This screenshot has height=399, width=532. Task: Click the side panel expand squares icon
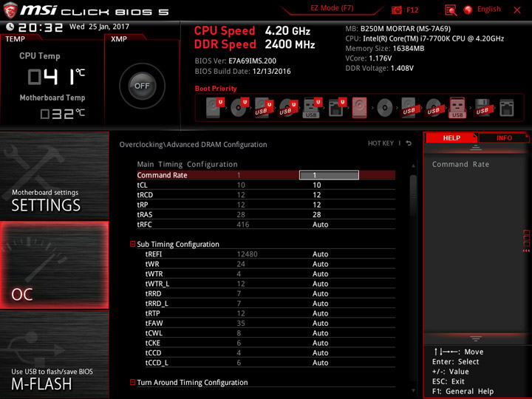526,241
